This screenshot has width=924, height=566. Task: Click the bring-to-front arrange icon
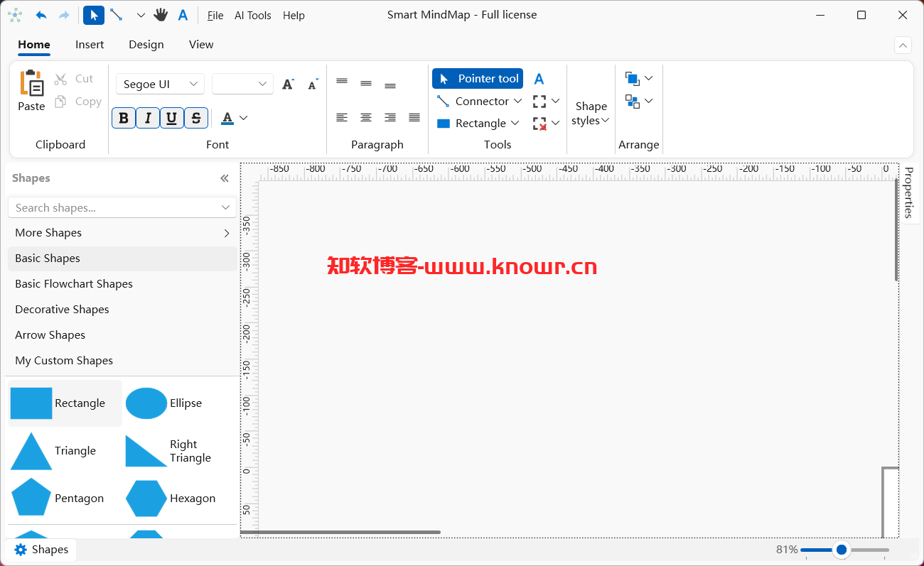coord(632,78)
